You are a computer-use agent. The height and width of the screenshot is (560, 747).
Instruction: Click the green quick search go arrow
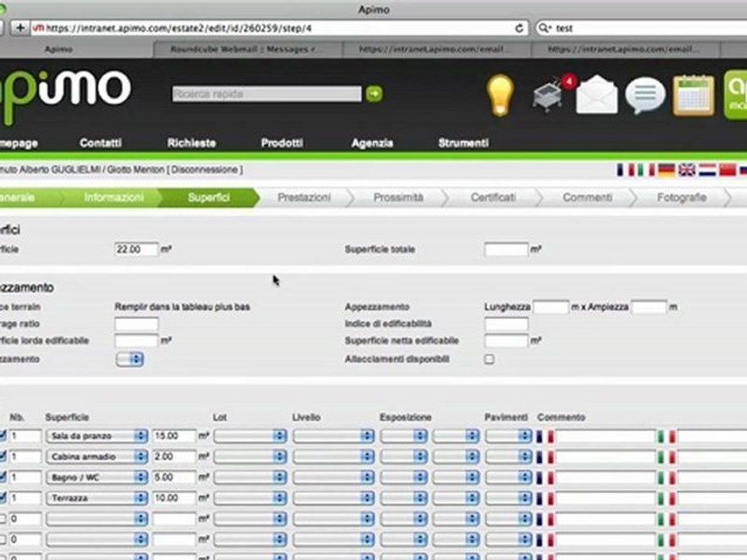(374, 94)
